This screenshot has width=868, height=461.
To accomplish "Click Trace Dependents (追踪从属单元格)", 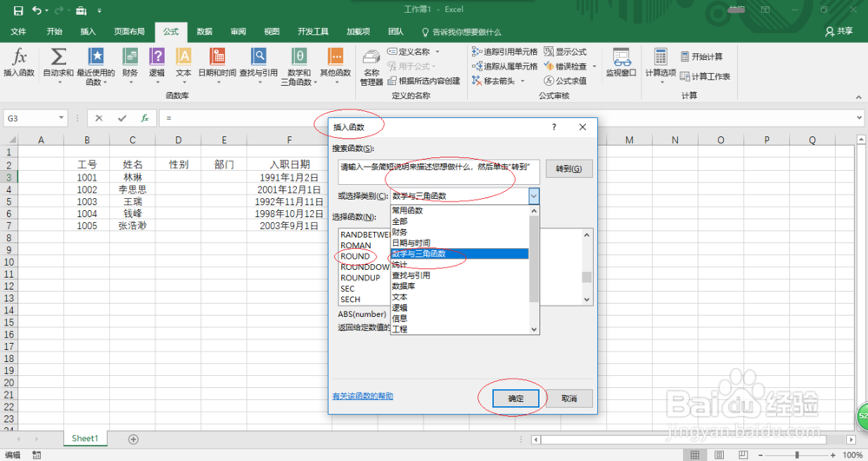I will pos(504,66).
